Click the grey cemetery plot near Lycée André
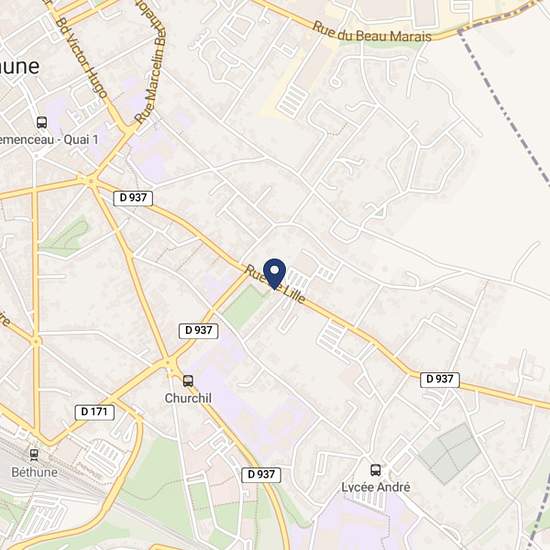550x550 pixels. pyautogui.click(x=450, y=454)
